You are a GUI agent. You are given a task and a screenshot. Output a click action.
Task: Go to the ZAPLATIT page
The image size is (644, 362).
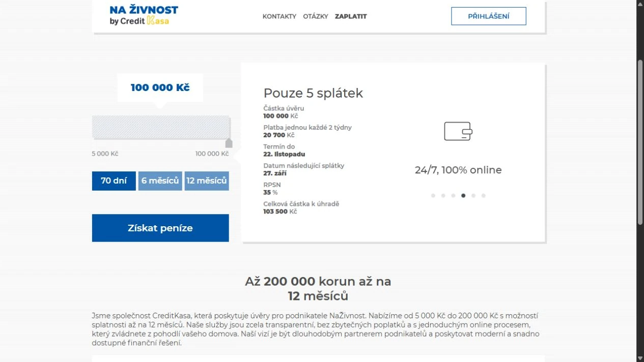tap(351, 16)
